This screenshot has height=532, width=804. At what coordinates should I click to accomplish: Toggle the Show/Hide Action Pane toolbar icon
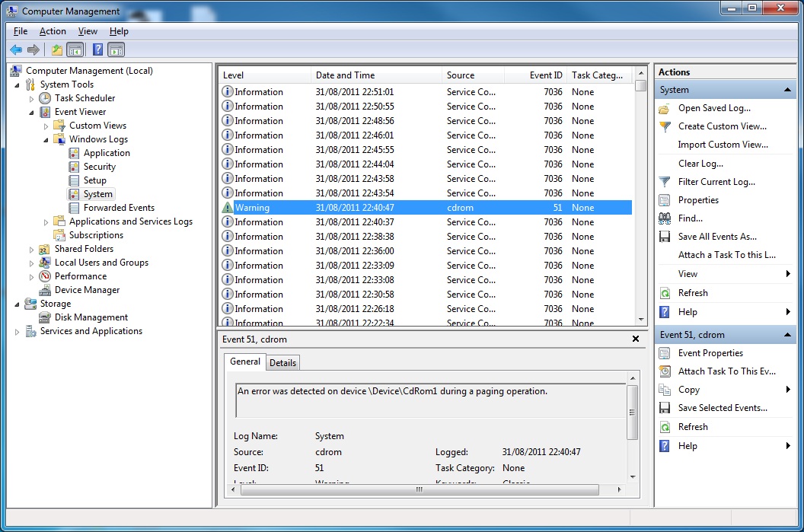114,49
